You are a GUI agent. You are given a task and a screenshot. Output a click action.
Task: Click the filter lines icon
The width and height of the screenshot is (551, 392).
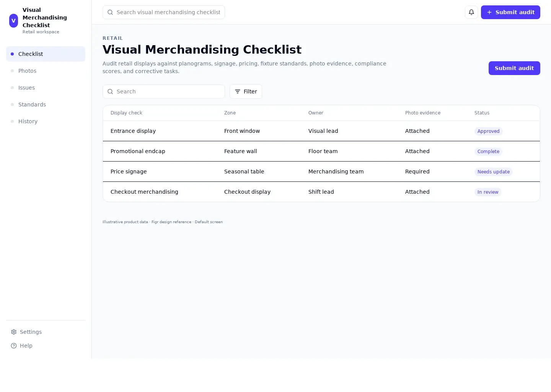238,91
